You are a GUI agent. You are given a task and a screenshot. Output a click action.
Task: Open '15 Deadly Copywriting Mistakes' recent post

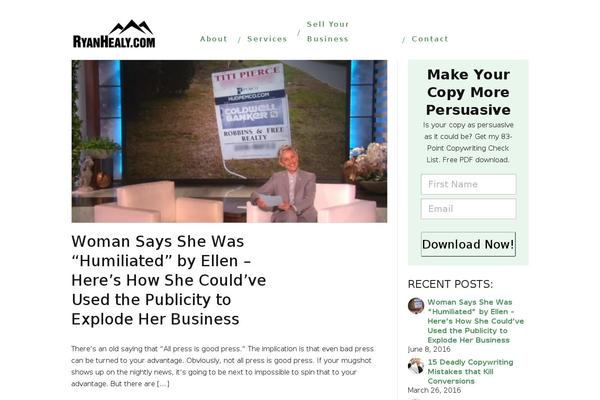click(470, 371)
